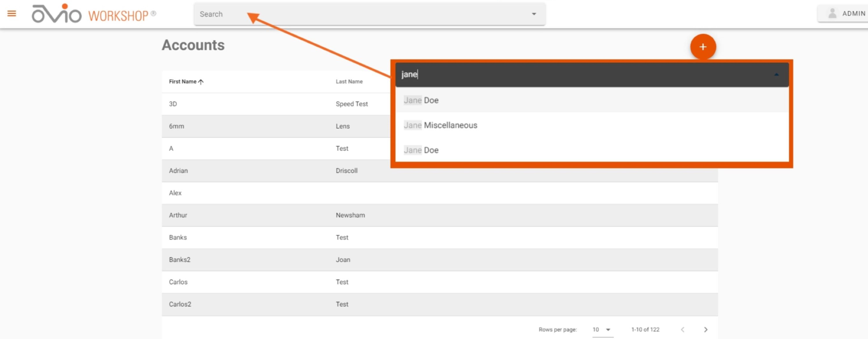This screenshot has width=868, height=339.
Task: Select the Banks account row
Action: 440,237
